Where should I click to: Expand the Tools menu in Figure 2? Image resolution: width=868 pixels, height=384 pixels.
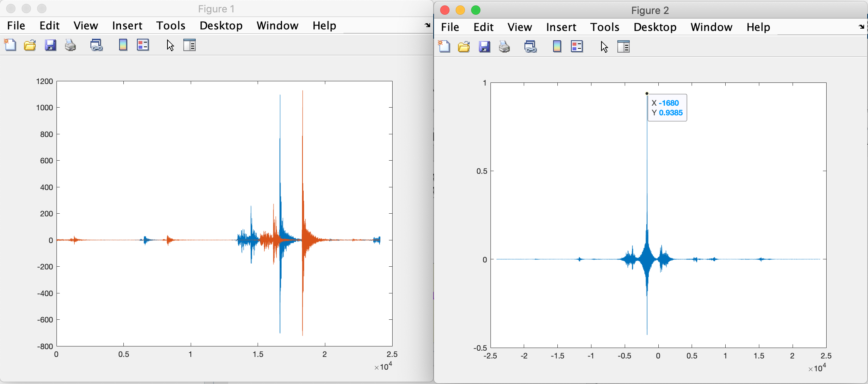(605, 27)
